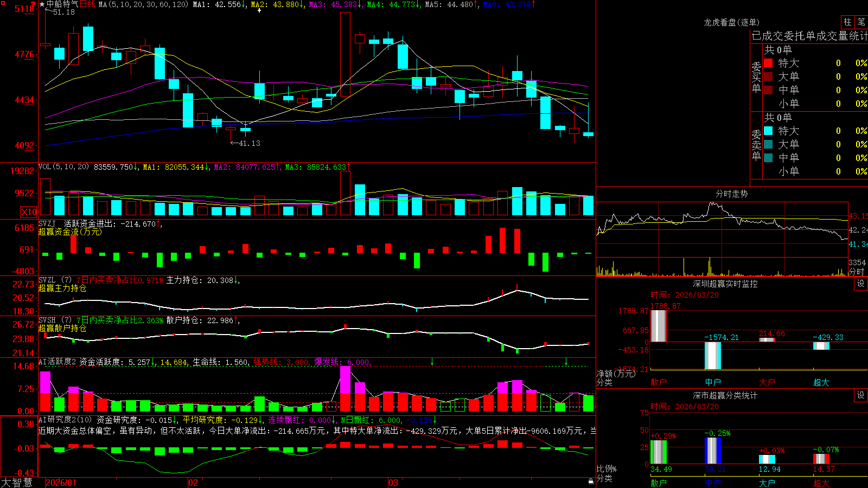Open 设 settings for 深市超赢分类统计
The height and width of the screenshot is (488, 868).
click(861, 395)
